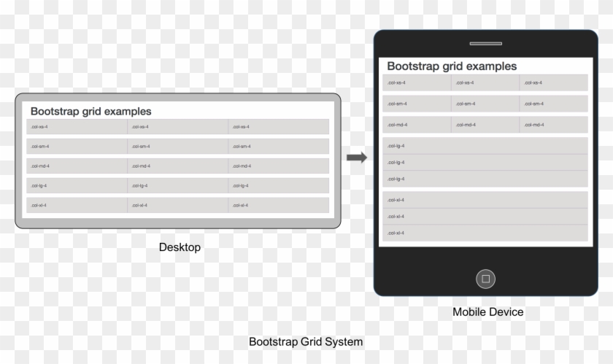The width and height of the screenshot is (613, 364).
Task: Tap the top stacked .col-lg-4 row on mobile
Action: pyautogui.click(x=485, y=146)
